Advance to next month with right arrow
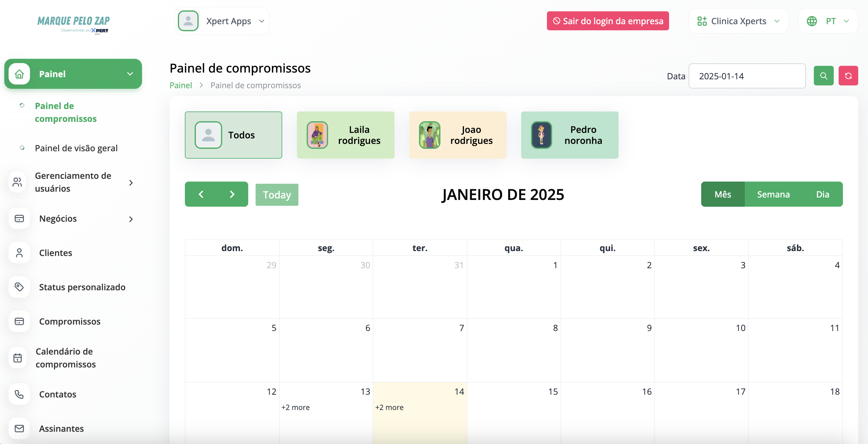868x444 pixels. coord(232,194)
